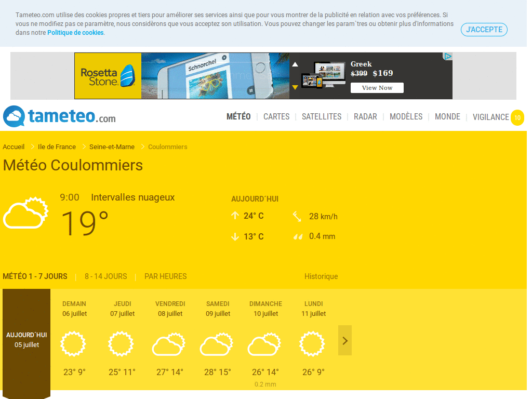The image size is (532, 399).
Task: Open the Politique de cookies link
Action: (75, 33)
